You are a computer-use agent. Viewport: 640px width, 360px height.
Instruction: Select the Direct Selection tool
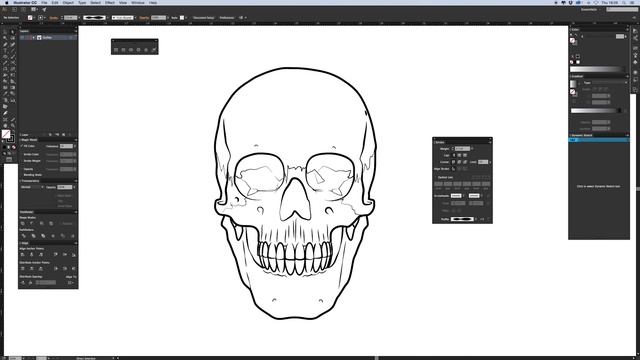pos(13,31)
